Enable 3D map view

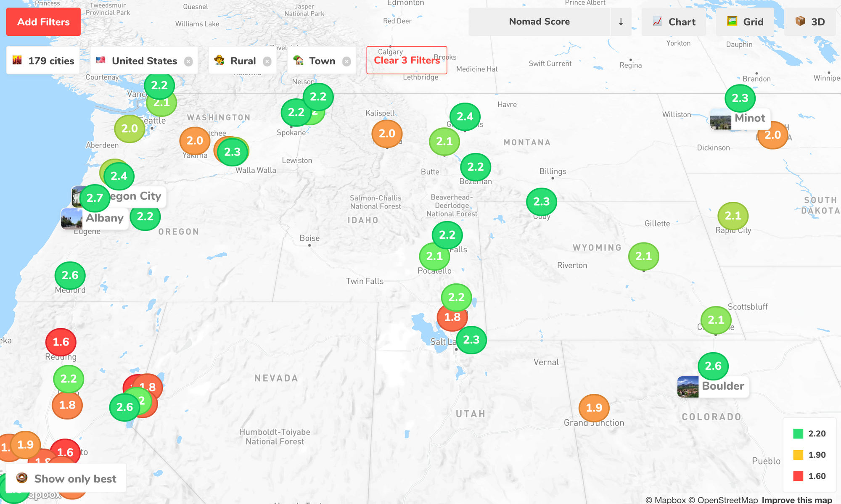pyautogui.click(x=810, y=22)
